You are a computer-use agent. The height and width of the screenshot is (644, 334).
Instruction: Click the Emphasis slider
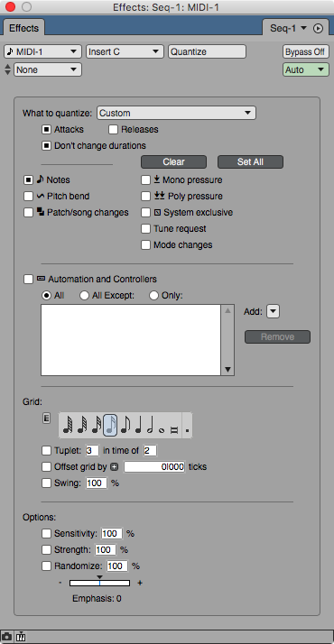(x=99, y=583)
